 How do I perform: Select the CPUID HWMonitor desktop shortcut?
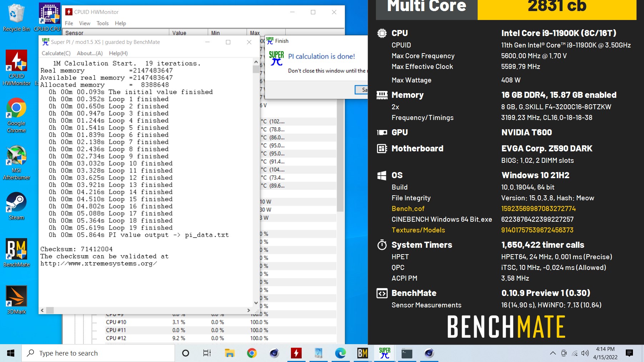click(x=16, y=68)
